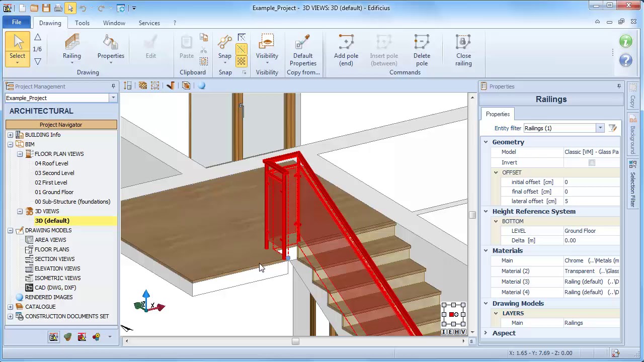Click the lateral offset value field
644x362 pixels.
coord(592,201)
